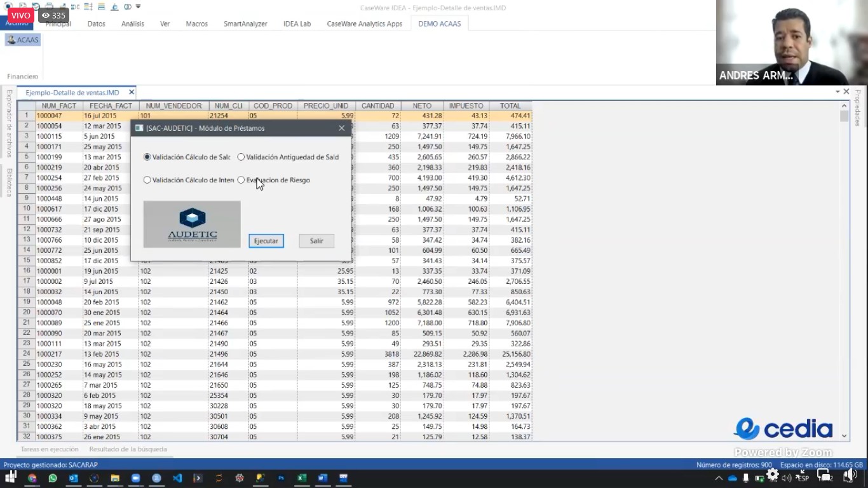Image resolution: width=868 pixels, height=488 pixels.
Task: Open the open-databases list dropdown arrow
Action: click(837, 92)
